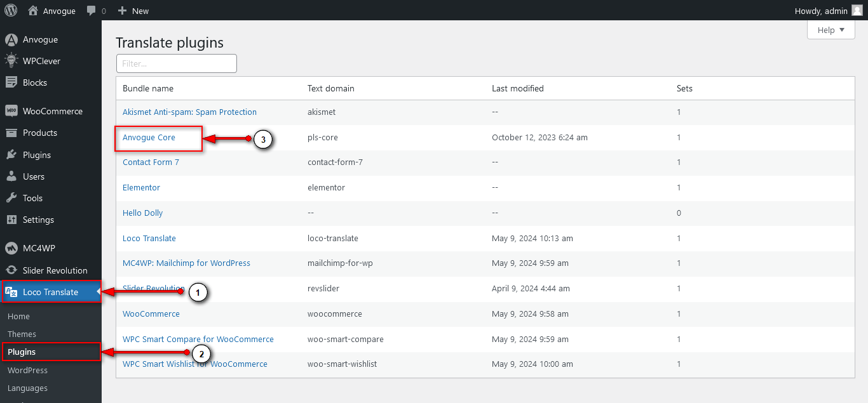Select WordPress under Loco Translate
The height and width of the screenshot is (403, 868).
(x=27, y=370)
